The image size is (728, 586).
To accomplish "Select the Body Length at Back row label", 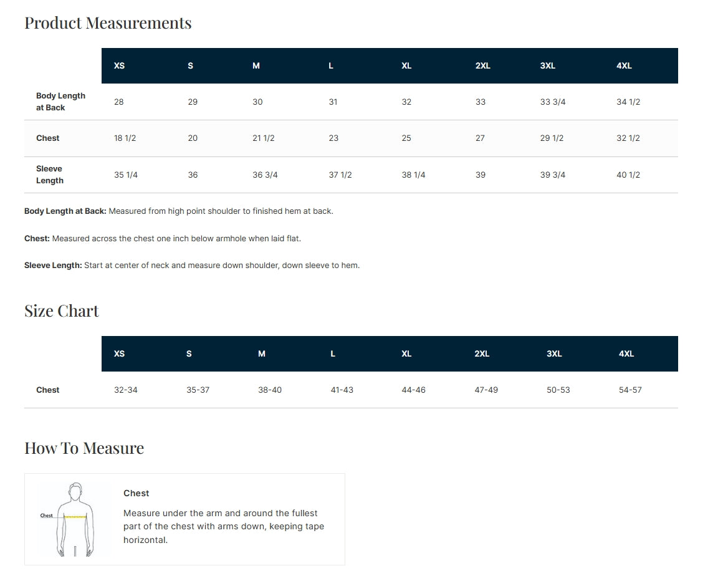I will (60, 102).
